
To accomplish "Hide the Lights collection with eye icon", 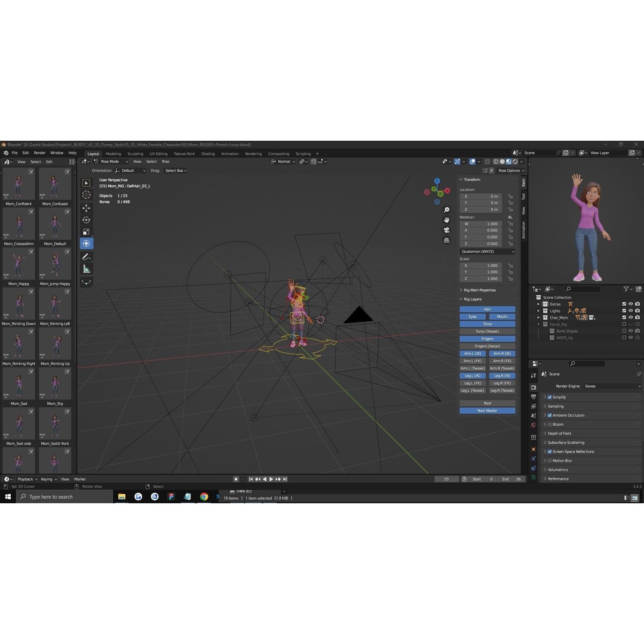I will point(630,311).
